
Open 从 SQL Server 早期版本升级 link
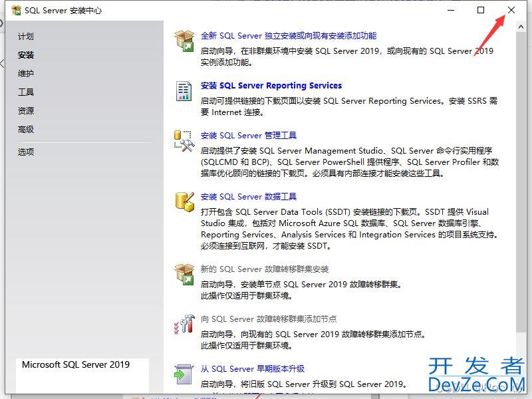point(253,369)
